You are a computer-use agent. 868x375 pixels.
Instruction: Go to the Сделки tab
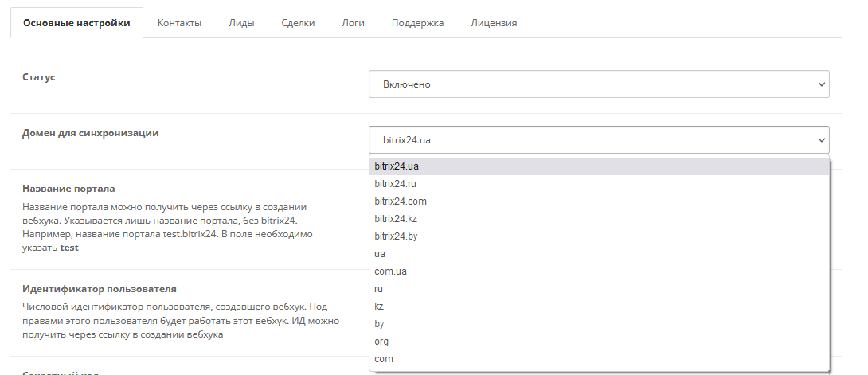[298, 23]
